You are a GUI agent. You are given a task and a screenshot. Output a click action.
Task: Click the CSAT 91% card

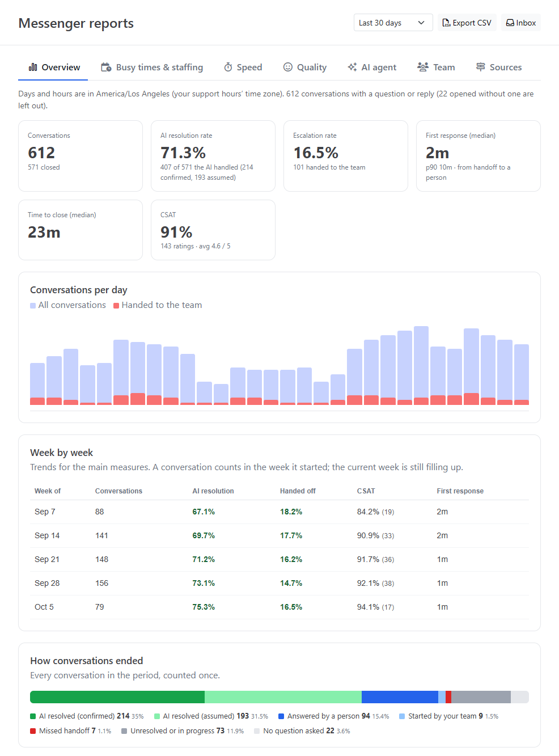pos(213,230)
